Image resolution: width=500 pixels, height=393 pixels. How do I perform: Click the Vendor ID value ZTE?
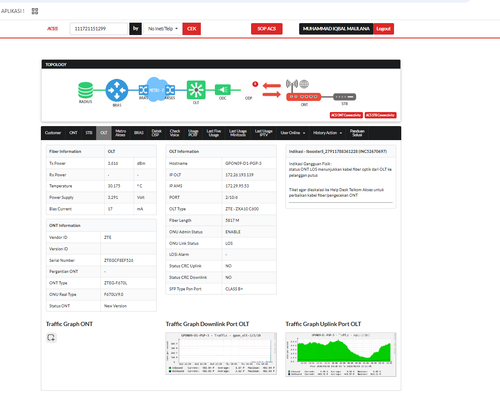[x=108, y=237]
